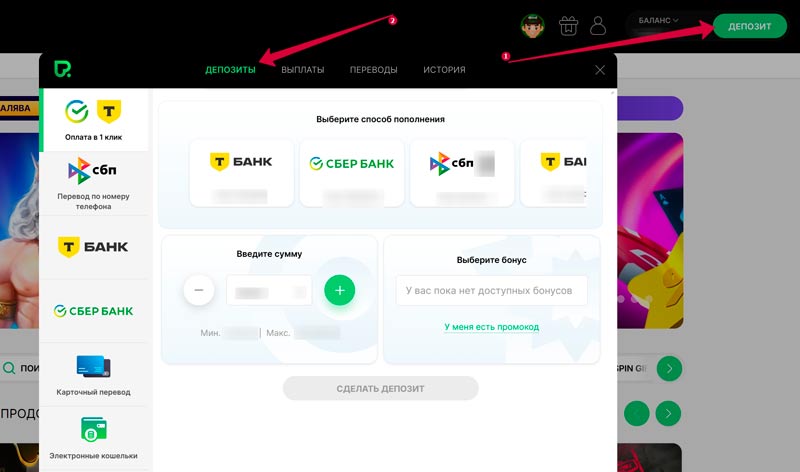Screen dimensions: 800x472
Task: Choose card transfer payment method
Action: click(94, 375)
